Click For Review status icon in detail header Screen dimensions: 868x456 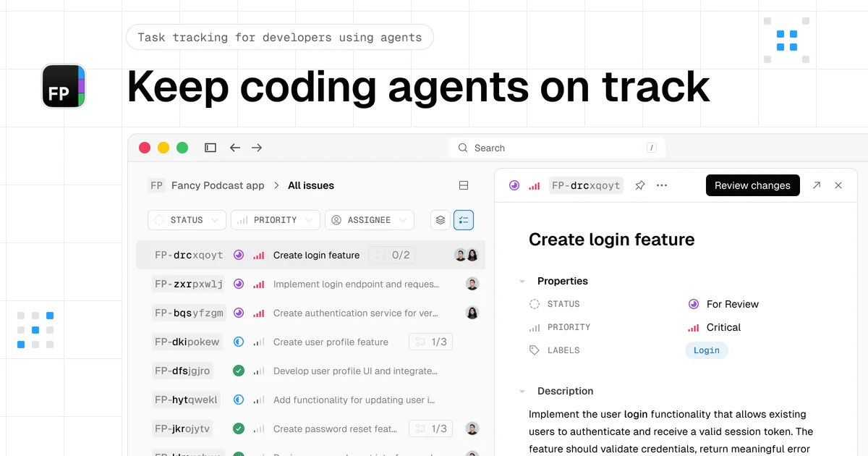pyautogui.click(x=514, y=185)
